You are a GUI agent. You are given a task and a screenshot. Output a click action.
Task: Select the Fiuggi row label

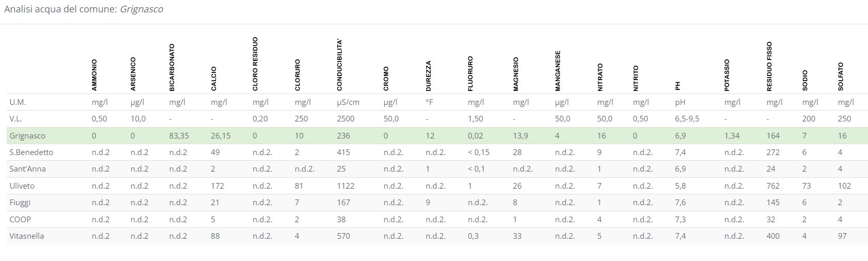(x=20, y=203)
